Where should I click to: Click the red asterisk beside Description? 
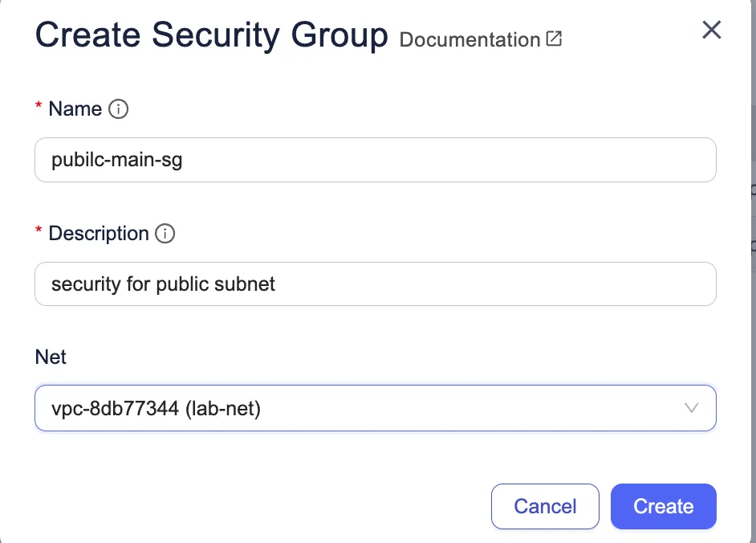click(x=39, y=232)
